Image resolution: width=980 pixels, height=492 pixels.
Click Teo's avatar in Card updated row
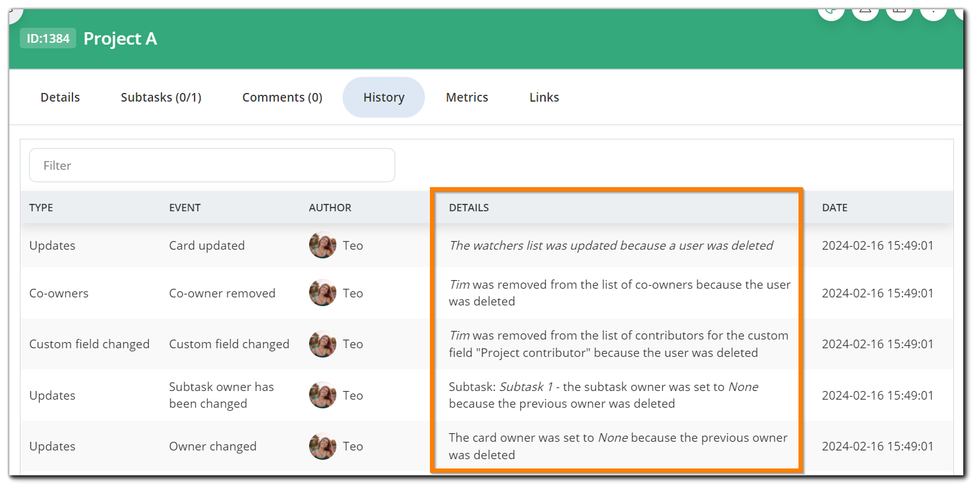pyautogui.click(x=323, y=245)
